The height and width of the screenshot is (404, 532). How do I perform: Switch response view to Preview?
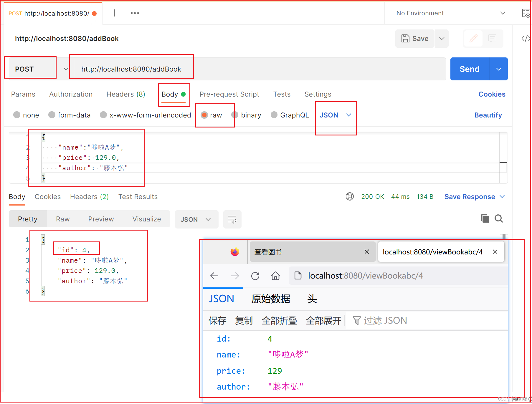[101, 219]
